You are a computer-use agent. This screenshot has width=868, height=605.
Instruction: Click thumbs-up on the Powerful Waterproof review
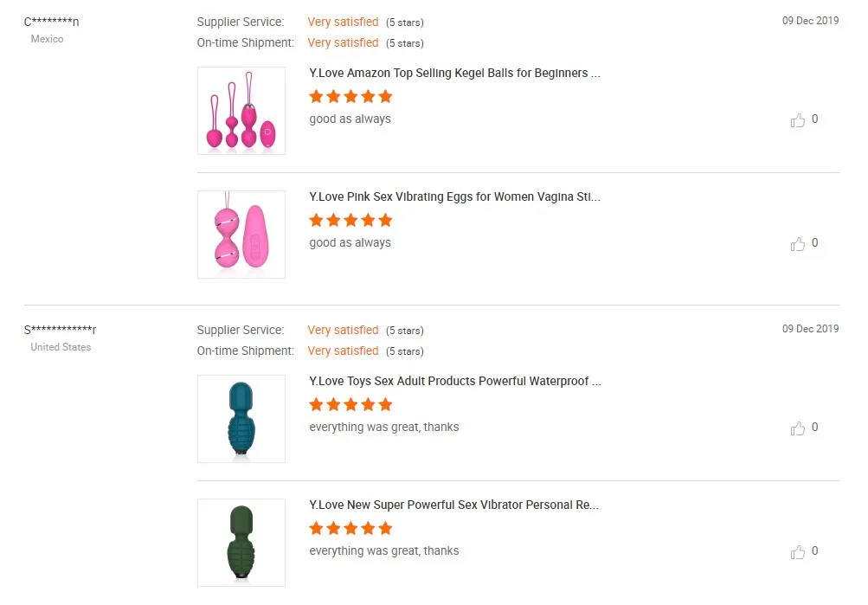[x=798, y=428]
